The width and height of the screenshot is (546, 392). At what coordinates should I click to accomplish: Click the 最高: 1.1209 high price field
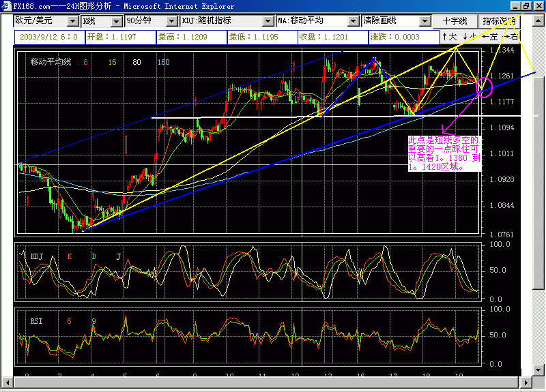coord(192,37)
